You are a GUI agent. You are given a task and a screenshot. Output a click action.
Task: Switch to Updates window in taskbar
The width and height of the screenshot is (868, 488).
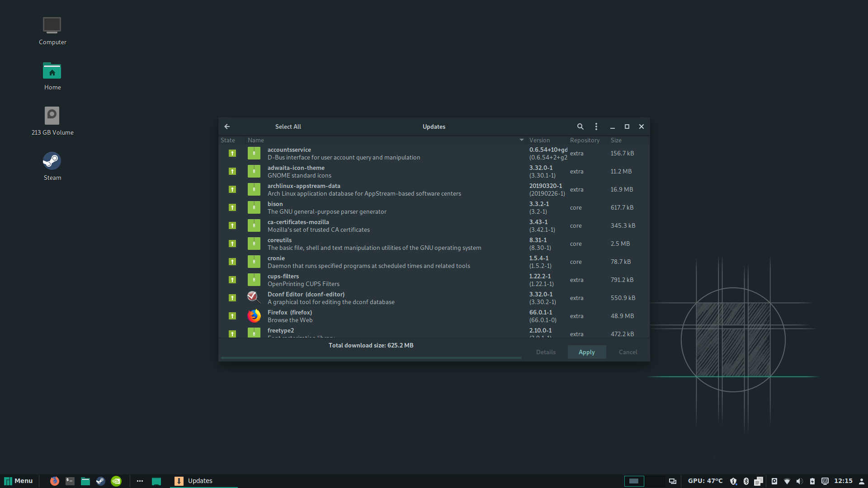click(x=204, y=481)
